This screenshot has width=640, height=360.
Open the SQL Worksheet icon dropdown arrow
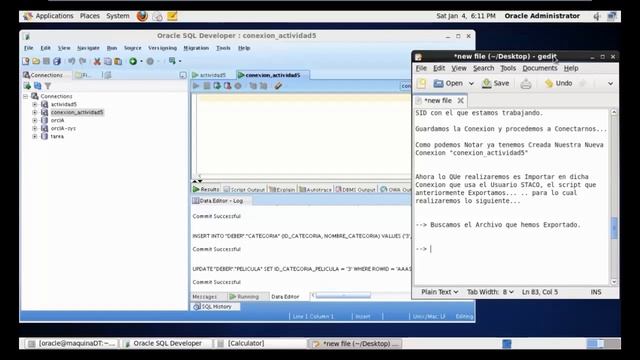point(180,61)
